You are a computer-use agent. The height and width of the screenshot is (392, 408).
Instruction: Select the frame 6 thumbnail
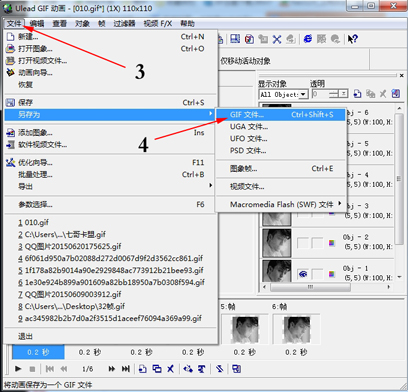click(x=297, y=329)
